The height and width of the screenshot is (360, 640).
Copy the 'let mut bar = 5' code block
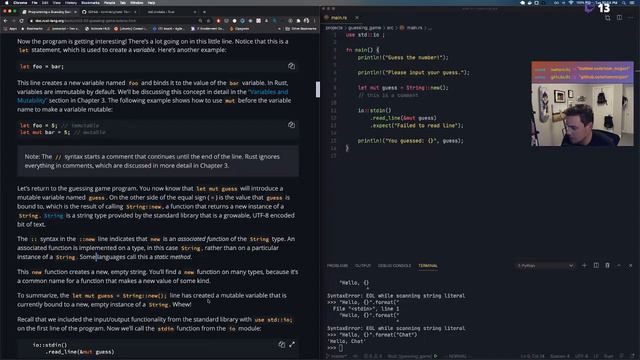click(291, 125)
